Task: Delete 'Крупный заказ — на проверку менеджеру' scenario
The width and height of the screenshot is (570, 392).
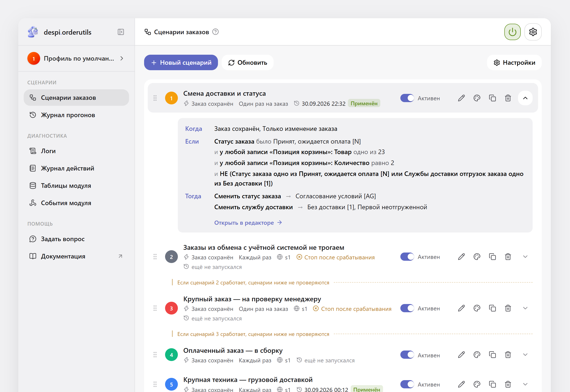Action: coord(508,308)
